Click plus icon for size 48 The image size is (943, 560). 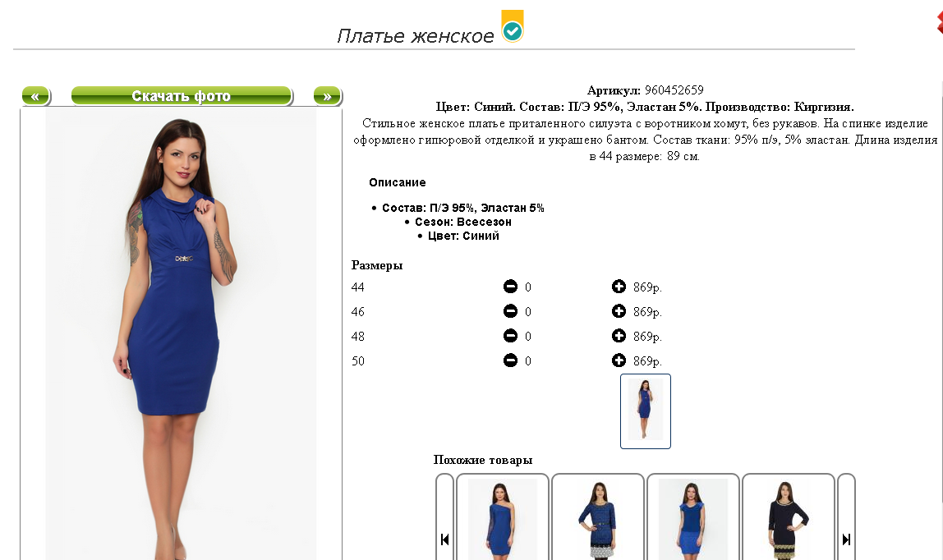(x=619, y=336)
